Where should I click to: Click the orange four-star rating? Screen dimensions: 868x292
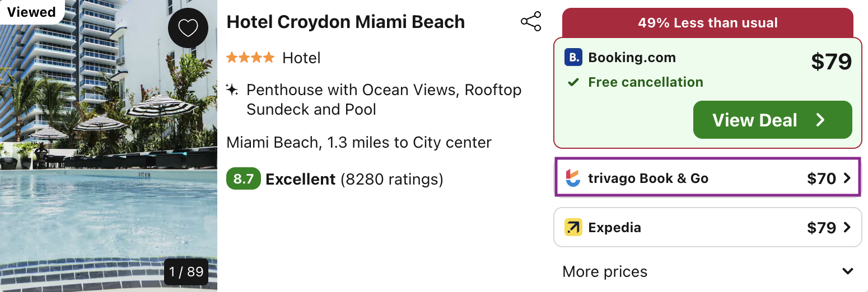click(x=250, y=58)
